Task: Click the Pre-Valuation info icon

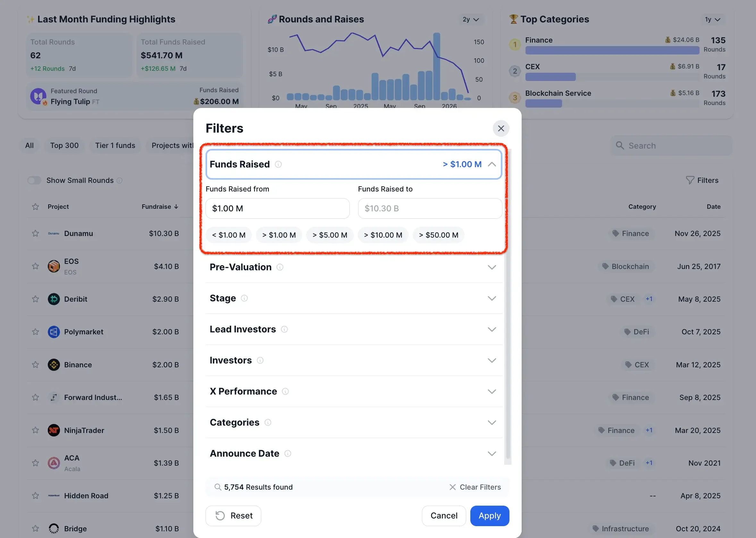Action: click(280, 267)
